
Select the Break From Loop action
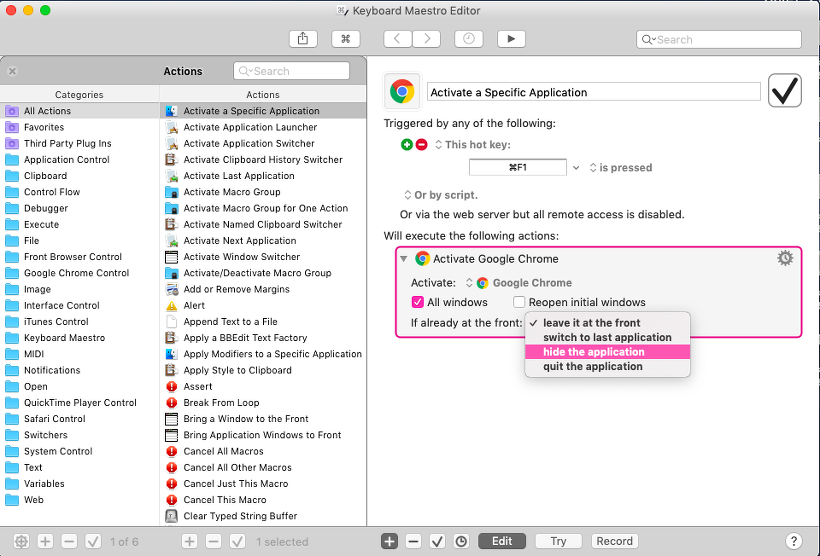click(x=263, y=403)
